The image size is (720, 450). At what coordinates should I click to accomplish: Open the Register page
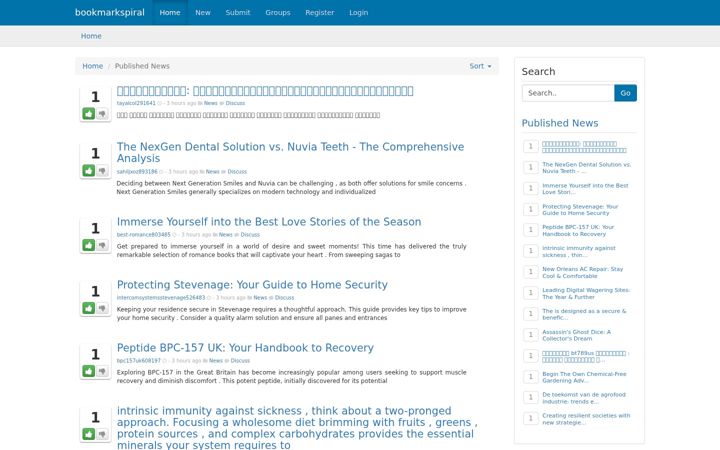point(320,12)
